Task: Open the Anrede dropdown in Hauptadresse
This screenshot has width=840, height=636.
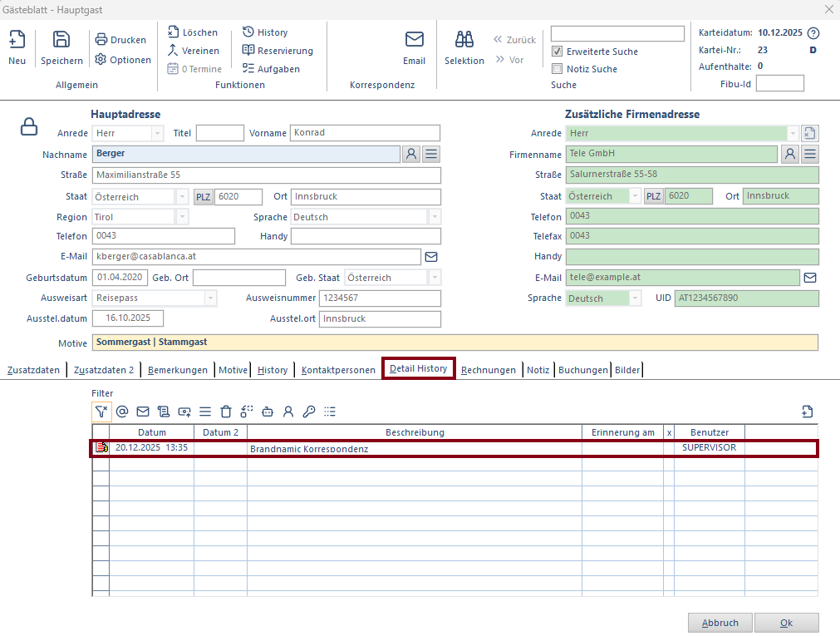Action: point(157,133)
